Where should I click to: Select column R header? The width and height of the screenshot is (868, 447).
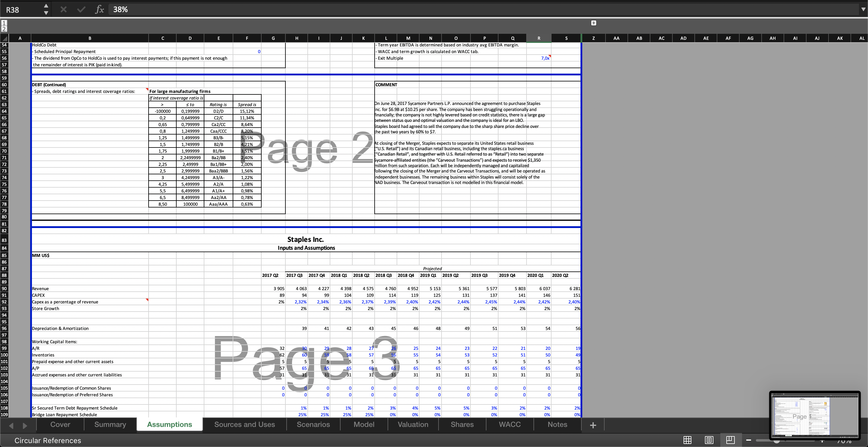539,38
